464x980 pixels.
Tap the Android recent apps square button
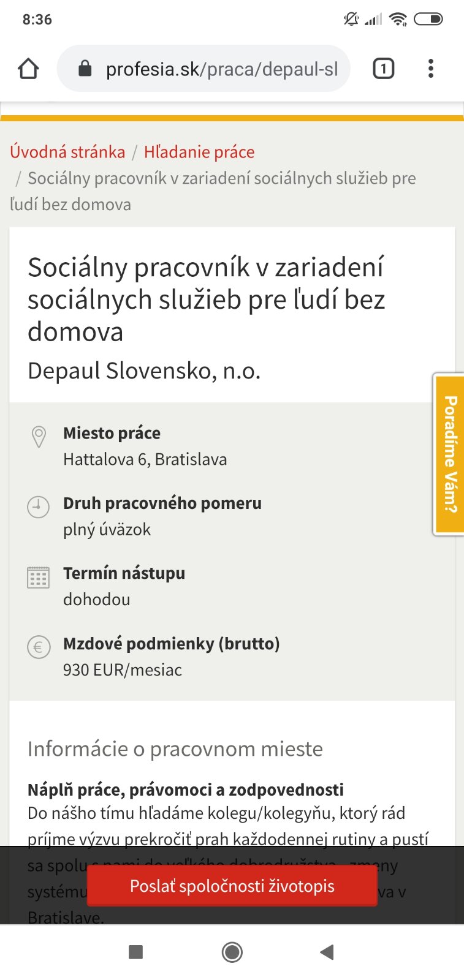[136, 952]
